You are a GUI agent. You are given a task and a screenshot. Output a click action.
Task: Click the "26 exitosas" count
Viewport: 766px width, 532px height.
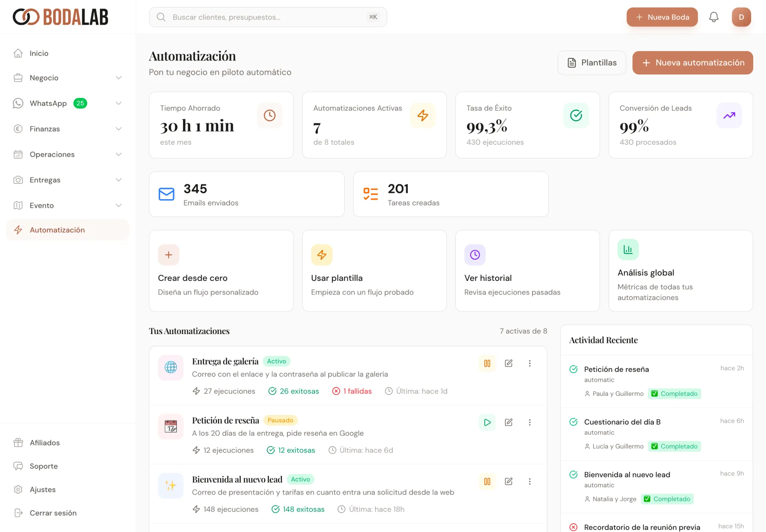[x=294, y=391]
